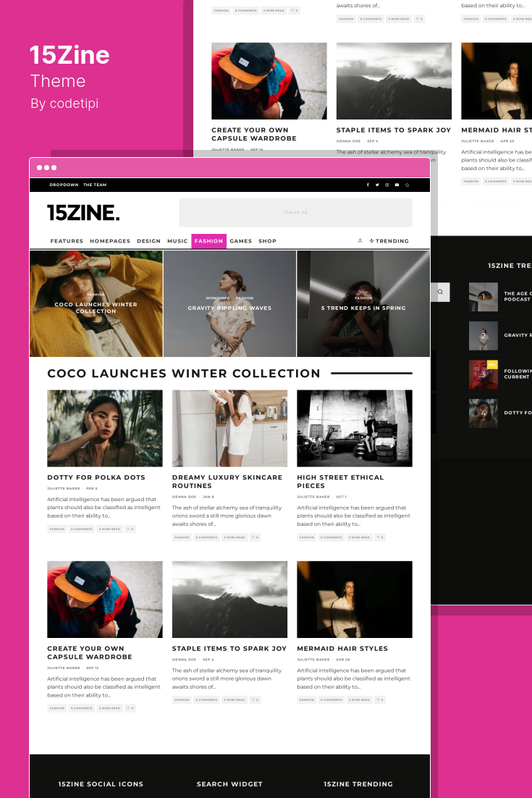The width and height of the screenshot is (532, 798).
Task: Click the Staple Items mountain thumbnail in background window
Action: pyautogui.click(x=394, y=81)
